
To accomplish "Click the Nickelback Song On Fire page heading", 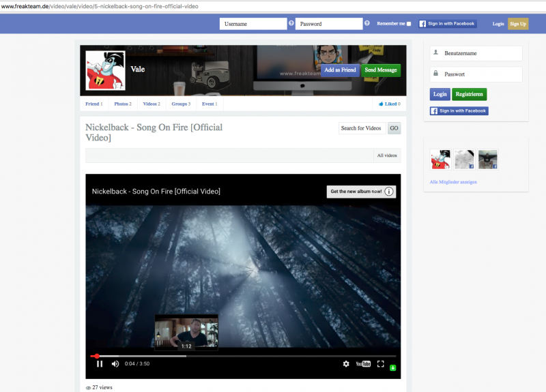I will pos(154,132).
